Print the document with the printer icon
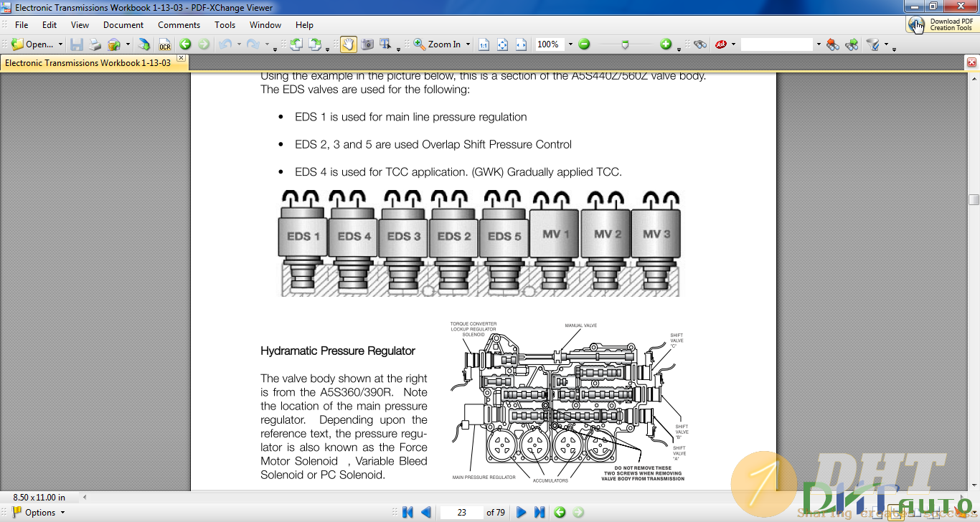The height and width of the screenshot is (522, 980). (95, 44)
